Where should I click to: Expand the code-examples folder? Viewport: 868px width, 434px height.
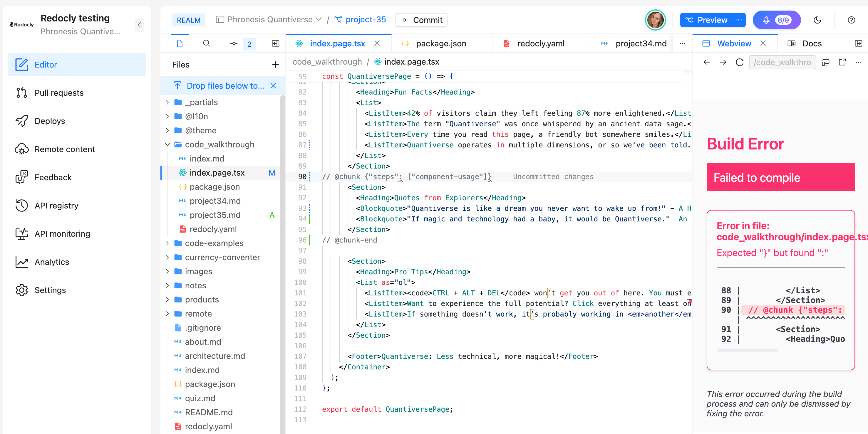click(x=167, y=243)
